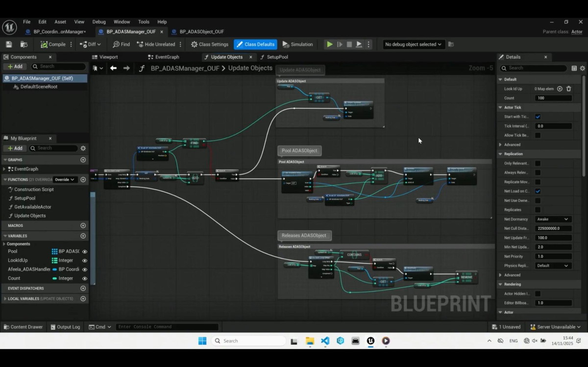Viewport: 588px width, 367px height.
Task: Expand the EventGraph tree item
Action: tap(4, 169)
